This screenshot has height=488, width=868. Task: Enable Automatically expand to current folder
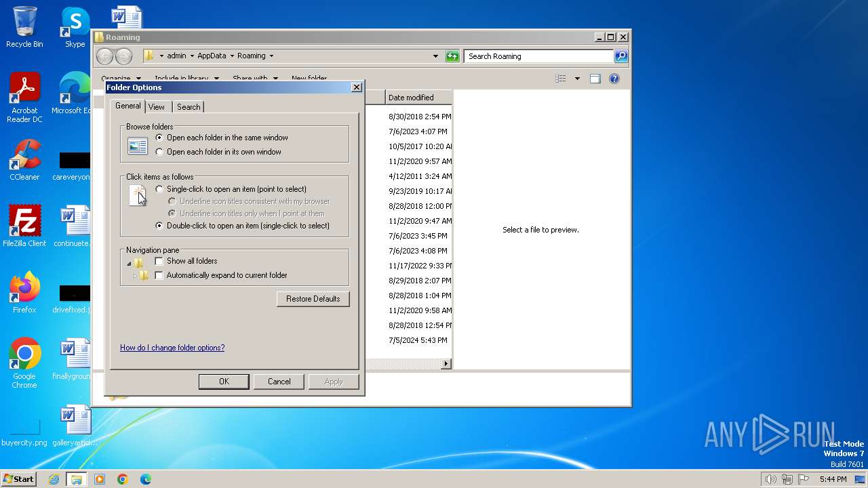point(159,275)
